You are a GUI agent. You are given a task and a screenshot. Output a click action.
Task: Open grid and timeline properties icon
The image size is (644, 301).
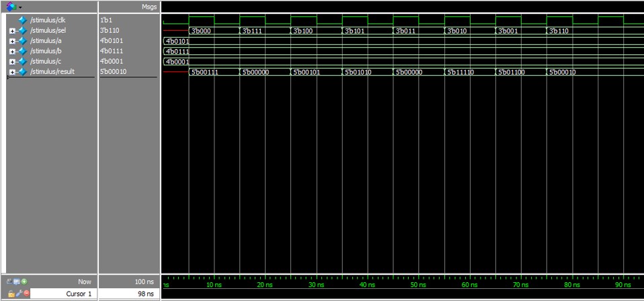click(x=17, y=282)
